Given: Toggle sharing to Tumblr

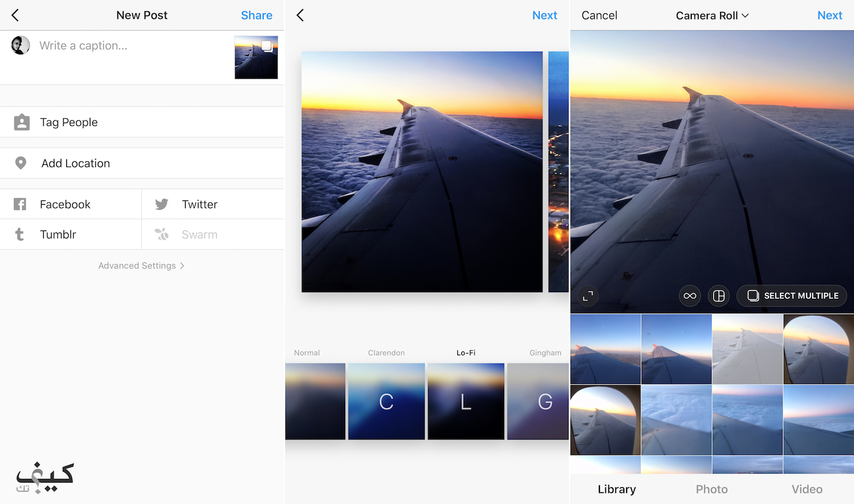Looking at the screenshot, I should click(x=70, y=235).
